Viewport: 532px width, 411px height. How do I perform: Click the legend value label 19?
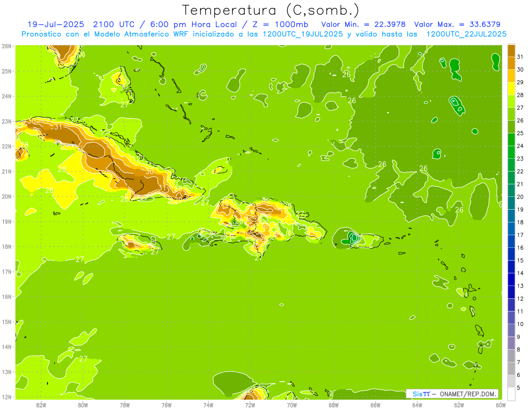[520, 209]
